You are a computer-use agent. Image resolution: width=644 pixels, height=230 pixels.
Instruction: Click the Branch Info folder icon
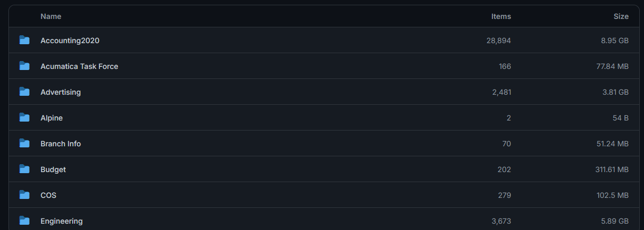[x=24, y=143]
